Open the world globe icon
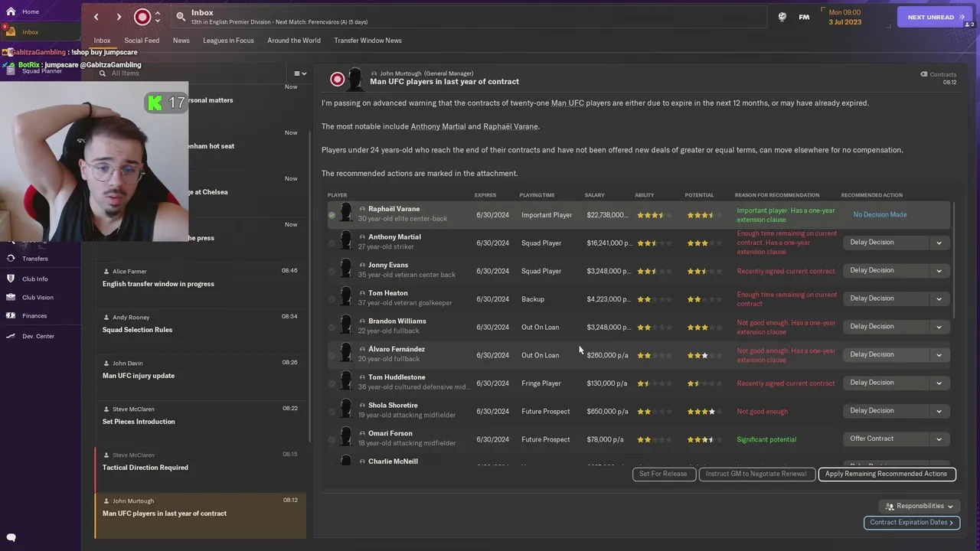The height and width of the screenshot is (551, 980). point(782,17)
